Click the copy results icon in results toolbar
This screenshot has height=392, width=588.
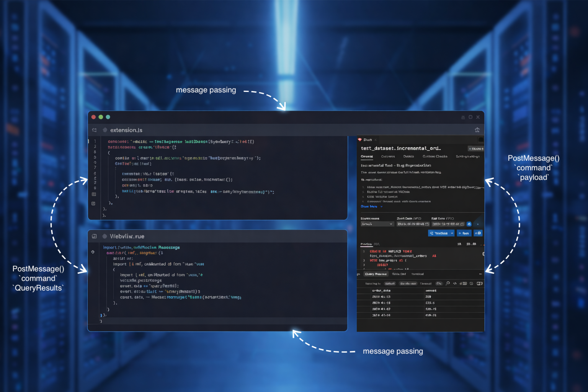coord(471,284)
